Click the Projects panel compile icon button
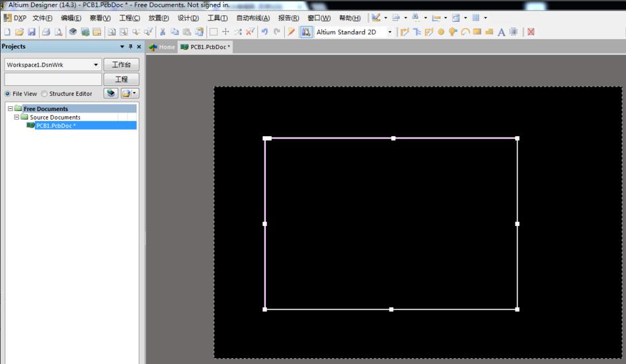Image resolution: width=626 pixels, height=364 pixels. coord(111,93)
